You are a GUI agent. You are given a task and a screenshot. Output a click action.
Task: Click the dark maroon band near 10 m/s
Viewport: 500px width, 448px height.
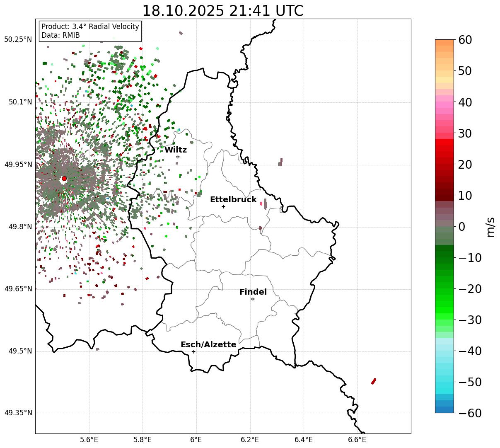[x=444, y=198]
